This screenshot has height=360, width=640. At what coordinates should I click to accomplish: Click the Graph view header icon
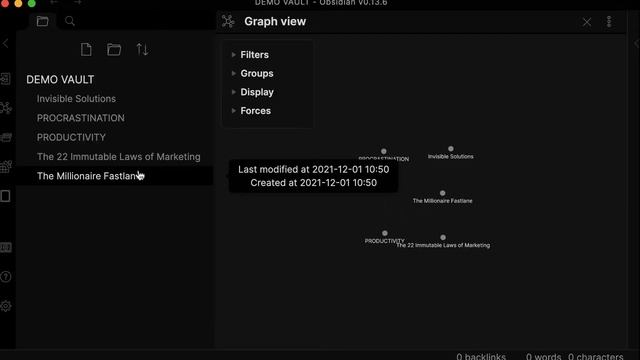(228, 21)
